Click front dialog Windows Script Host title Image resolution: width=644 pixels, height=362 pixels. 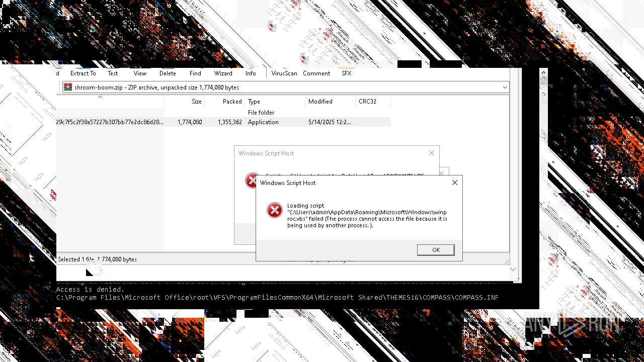tap(288, 183)
